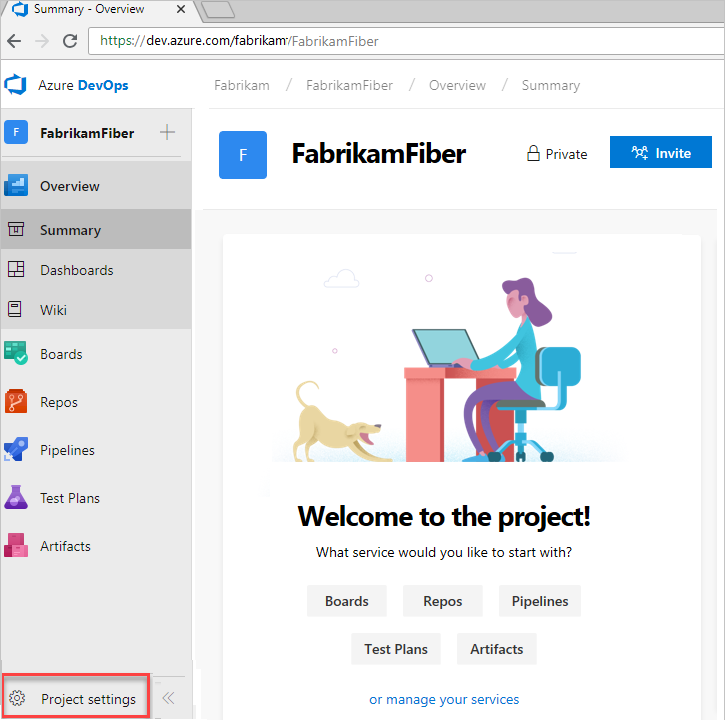Click the Invite button
This screenshot has height=720, width=725.
pyautogui.click(x=661, y=152)
